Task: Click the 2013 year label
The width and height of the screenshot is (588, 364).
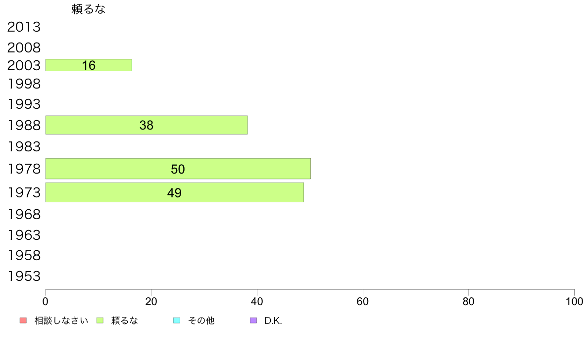Action: (x=24, y=27)
